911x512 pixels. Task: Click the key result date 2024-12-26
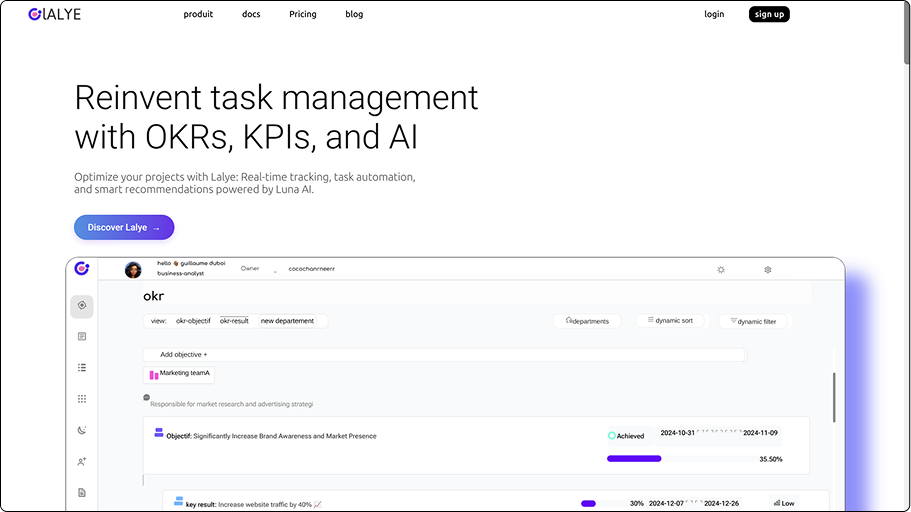click(722, 503)
